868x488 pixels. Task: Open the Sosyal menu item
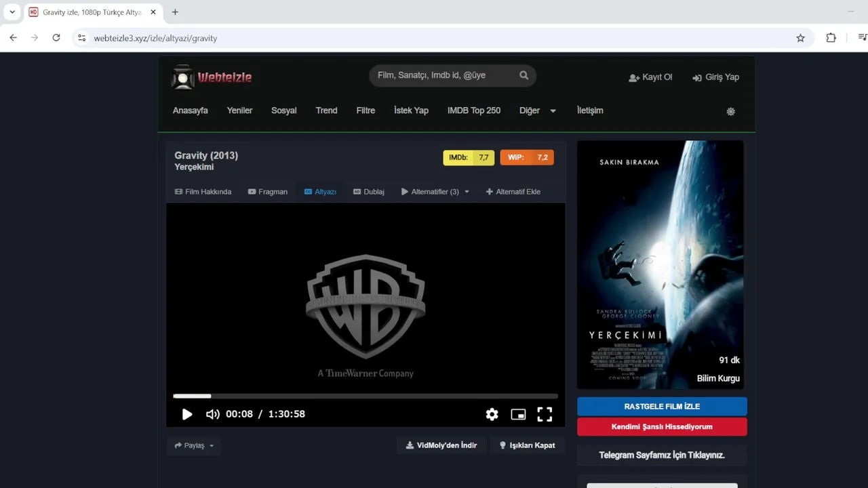click(283, 110)
